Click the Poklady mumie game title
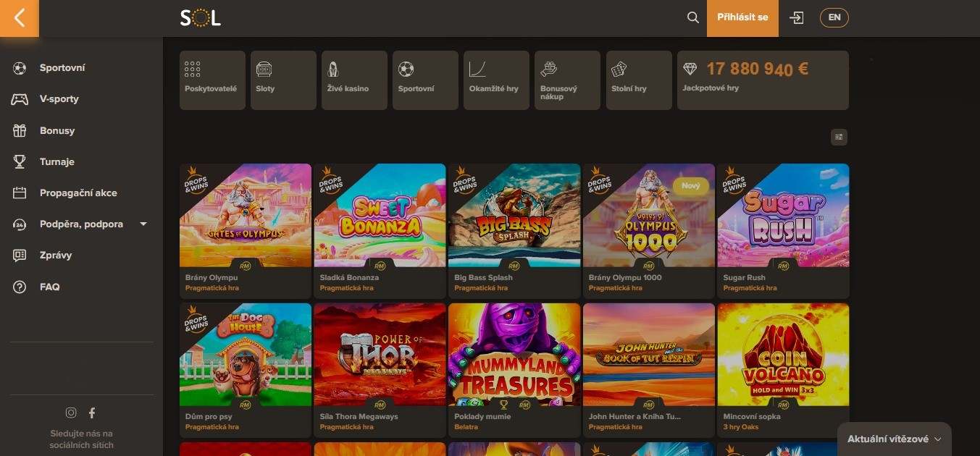Image resolution: width=980 pixels, height=456 pixels. click(x=482, y=417)
